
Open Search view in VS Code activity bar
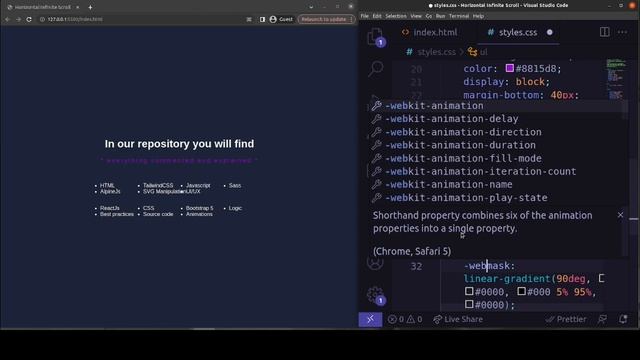pos(376,69)
